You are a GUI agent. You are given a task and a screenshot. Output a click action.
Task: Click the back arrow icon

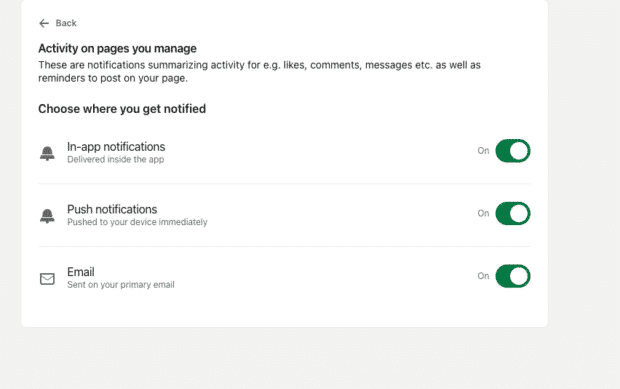pyautogui.click(x=44, y=23)
